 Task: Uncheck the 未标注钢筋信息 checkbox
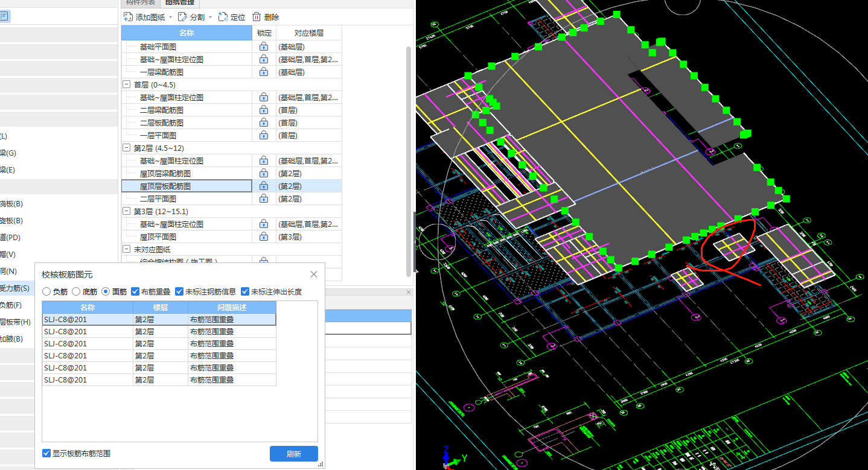coord(179,291)
